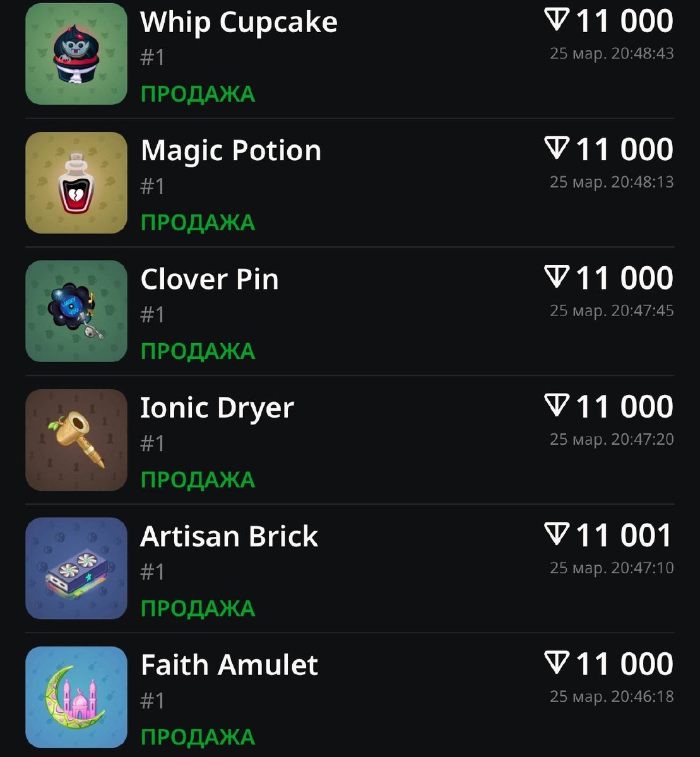Click the TON icon on Faith Amulet price
700x757 pixels.
[557, 664]
